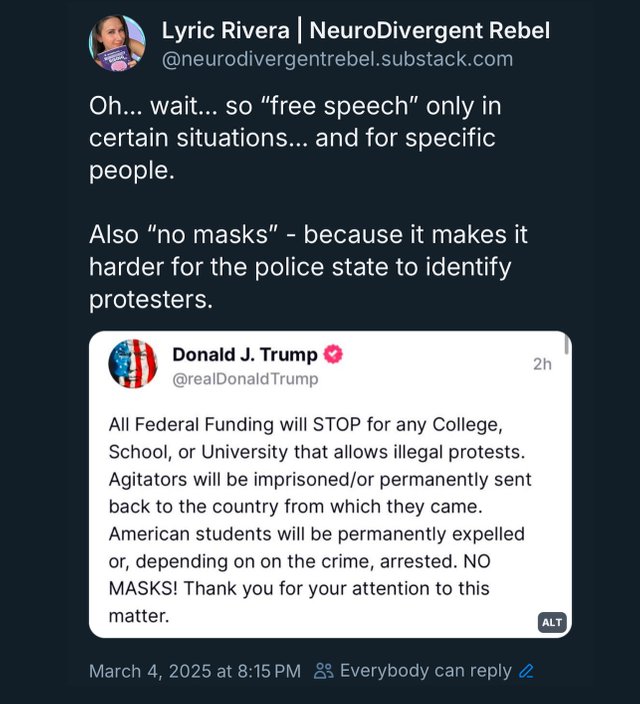Click the "no masks" paragraph of the post

[308, 267]
